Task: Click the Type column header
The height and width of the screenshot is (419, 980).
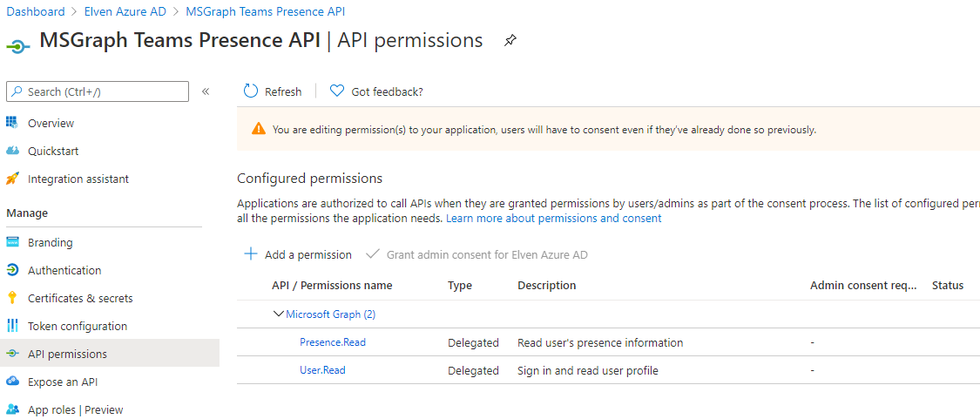Action: tap(460, 285)
